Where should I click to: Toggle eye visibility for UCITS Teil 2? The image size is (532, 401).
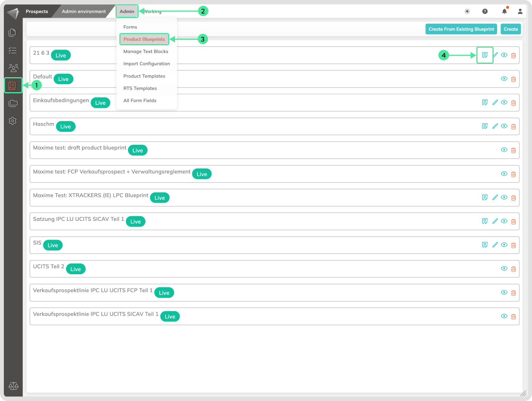point(504,268)
